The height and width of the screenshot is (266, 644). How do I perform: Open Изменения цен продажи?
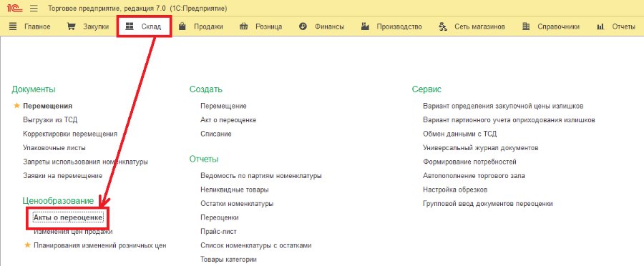73,232
